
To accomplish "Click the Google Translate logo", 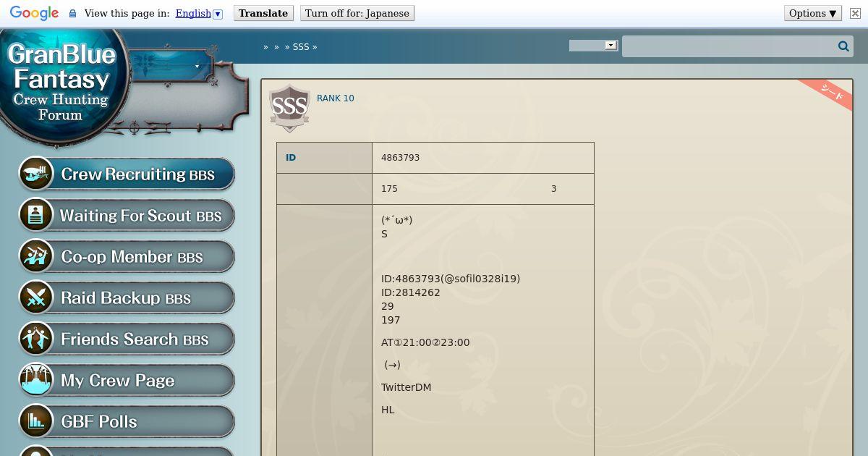I will pos(34,13).
